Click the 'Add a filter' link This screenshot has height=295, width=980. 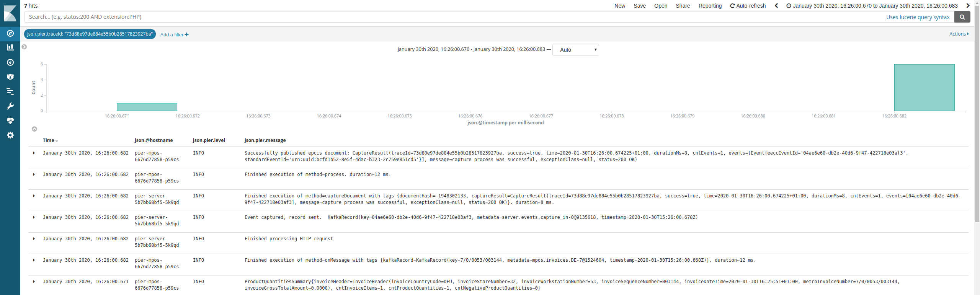[175, 34]
